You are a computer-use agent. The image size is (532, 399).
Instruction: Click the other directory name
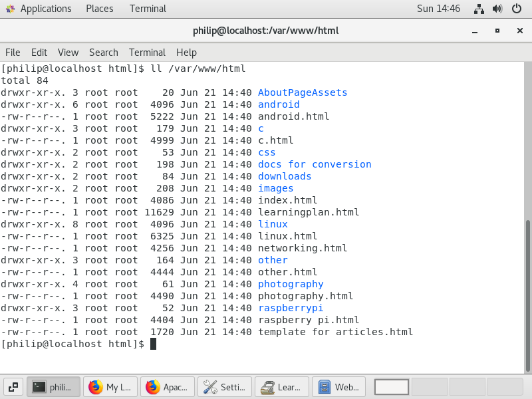[273, 260]
